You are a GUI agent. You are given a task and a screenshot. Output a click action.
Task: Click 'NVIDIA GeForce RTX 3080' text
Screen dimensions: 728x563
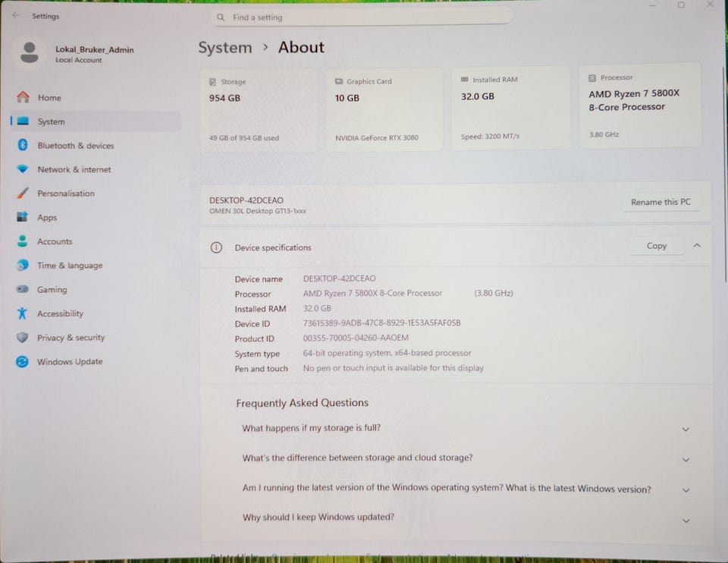(x=377, y=137)
